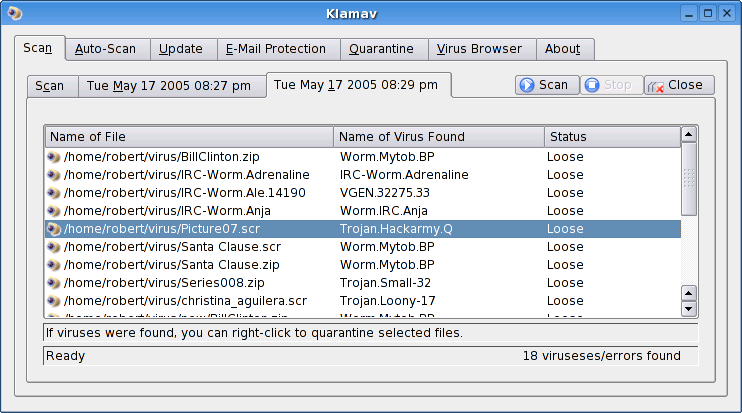Click the icon beside christina_aguilera.scr file
742x413 pixels.
pyautogui.click(x=54, y=301)
